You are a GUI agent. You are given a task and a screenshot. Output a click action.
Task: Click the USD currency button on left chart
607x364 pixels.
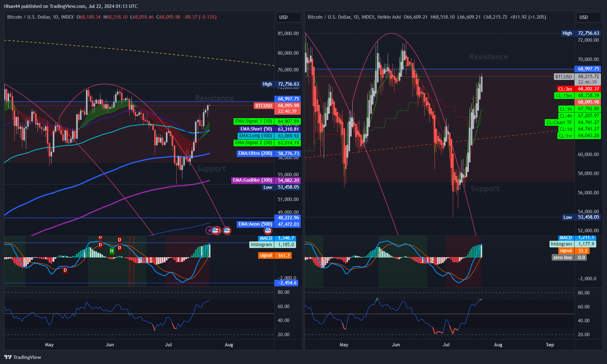[x=288, y=17]
